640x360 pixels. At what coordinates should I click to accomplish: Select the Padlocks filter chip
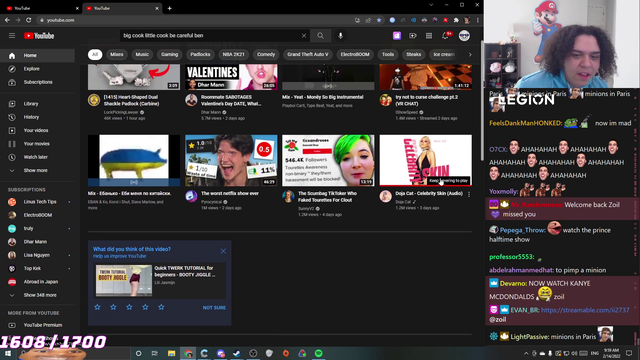(x=200, y=54)
